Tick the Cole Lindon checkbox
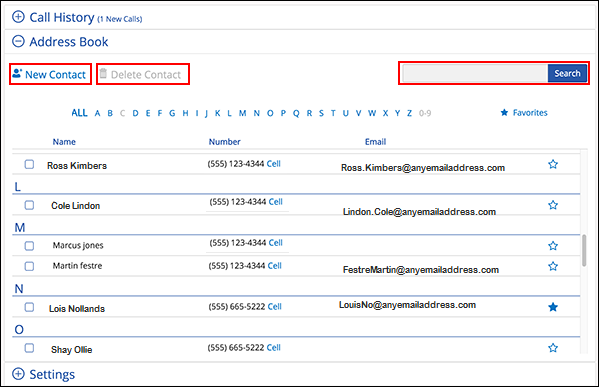Image resolution: width=599 pixels, height=387 pixels. pyautogui.click(x=29, y=205)
